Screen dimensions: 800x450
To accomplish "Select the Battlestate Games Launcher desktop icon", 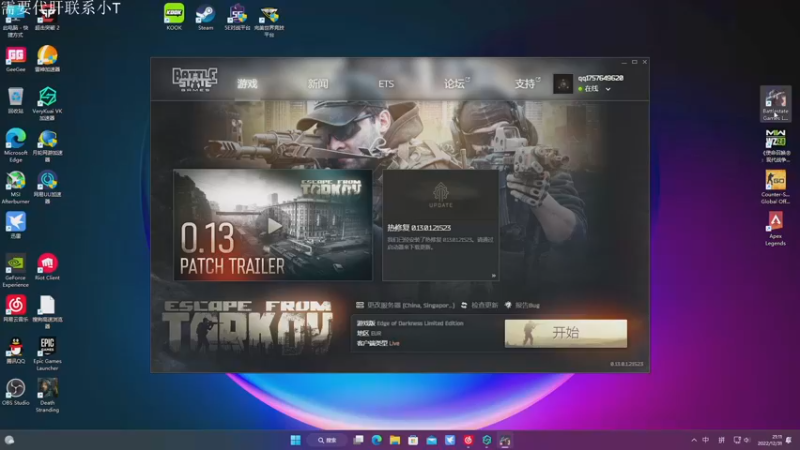I will coord(775,104).
